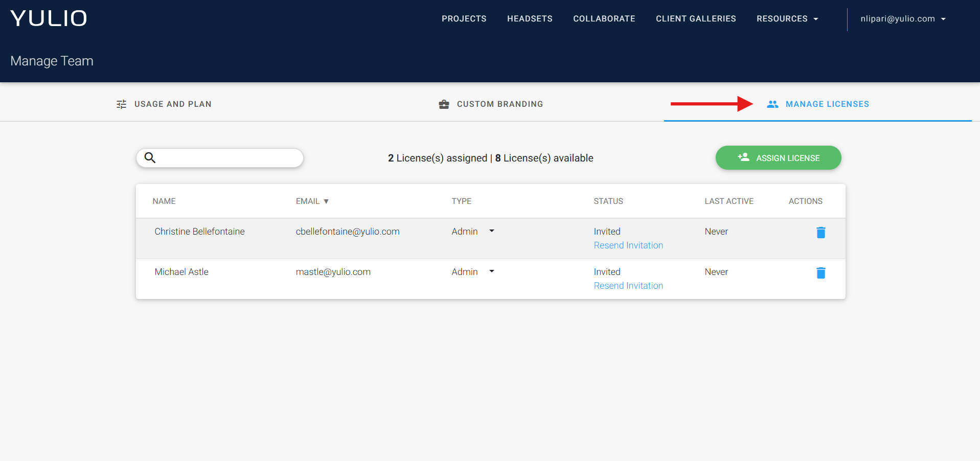Change Christine Bellefontaine's Admin type dropdown
Image resolution: width=980 pixels, height=461 pixels.
473,232
